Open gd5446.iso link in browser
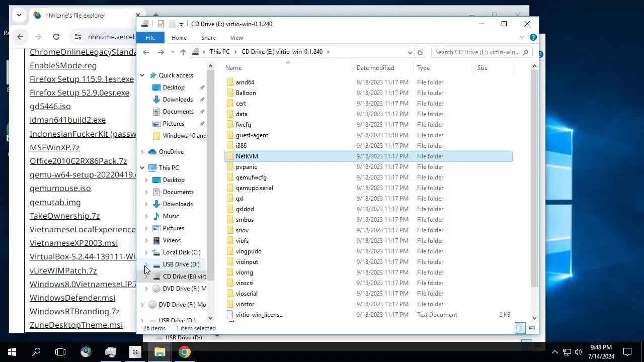Viewport: 644px width, 362px height. (50, 107)
